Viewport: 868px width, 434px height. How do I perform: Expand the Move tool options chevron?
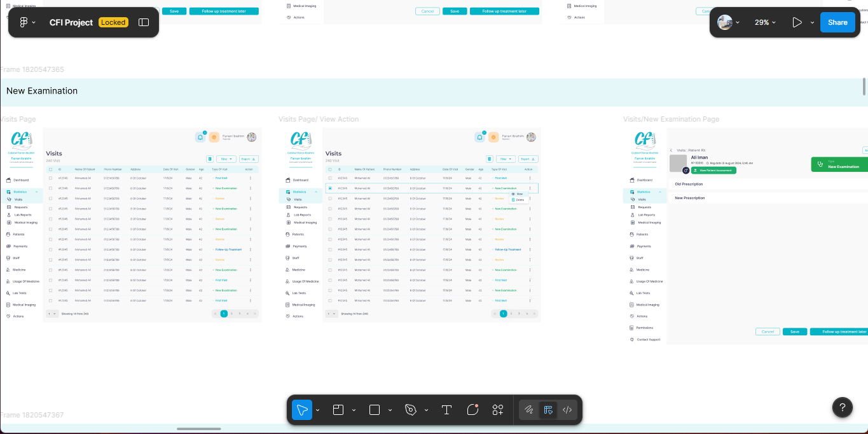pyautogui.click(x=318, y=410)
